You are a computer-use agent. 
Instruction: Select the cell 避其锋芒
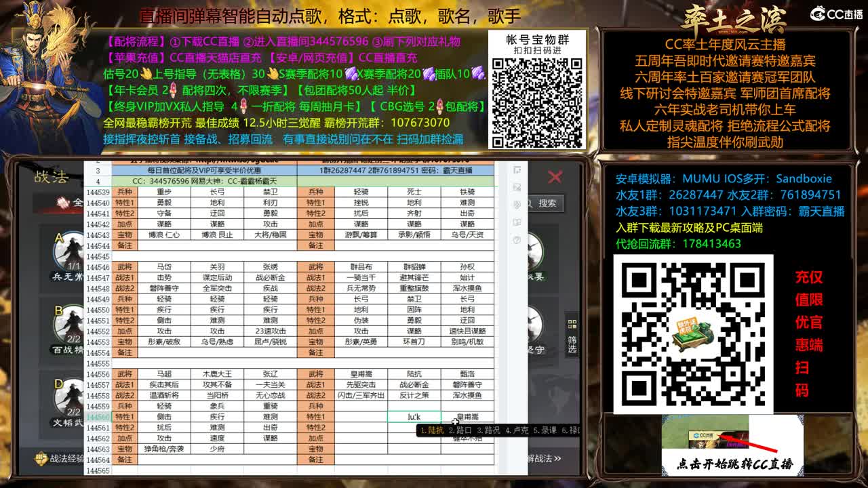(414, 277)
